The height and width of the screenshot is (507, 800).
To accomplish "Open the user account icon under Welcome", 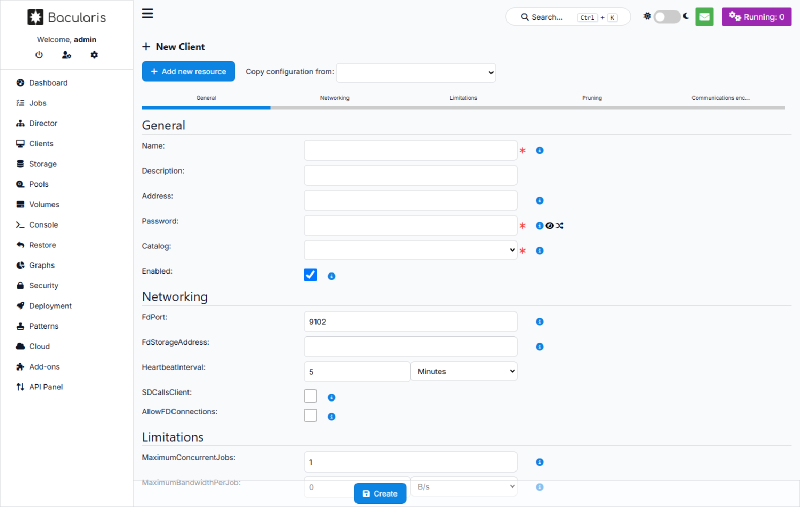I will tap(66, 55).
